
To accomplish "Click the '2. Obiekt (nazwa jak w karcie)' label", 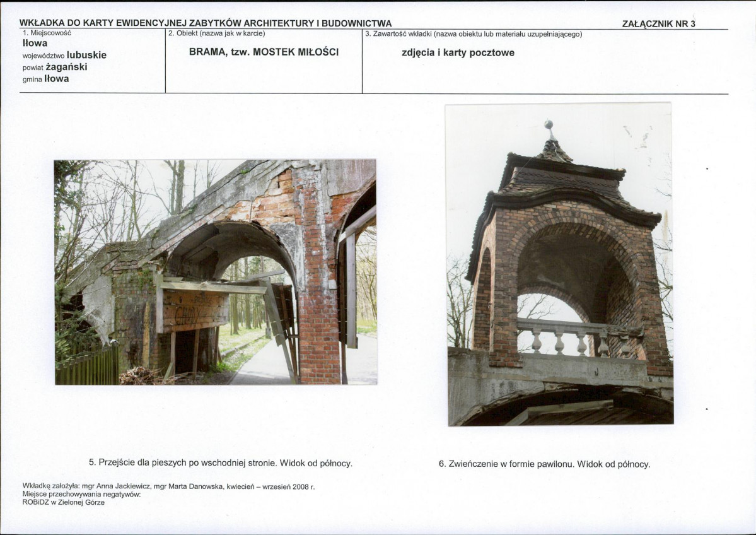I will click(217, 33).
